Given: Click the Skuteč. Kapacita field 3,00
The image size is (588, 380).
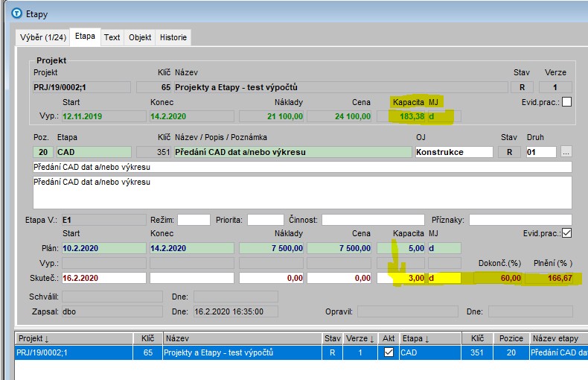Looking at the screenshot, I should (x=401, y=278).
